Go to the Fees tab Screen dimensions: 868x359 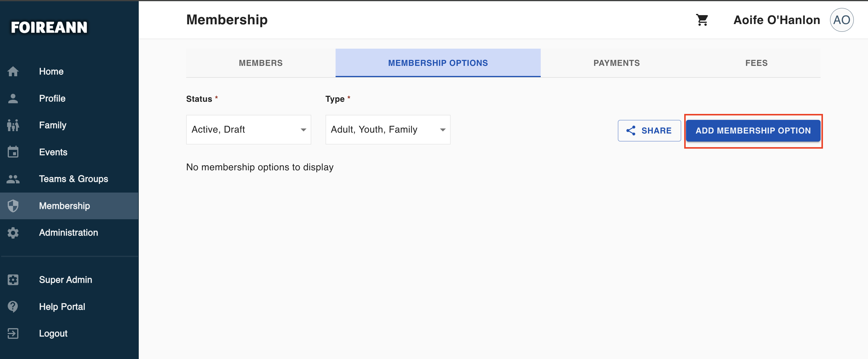point(756,63)
